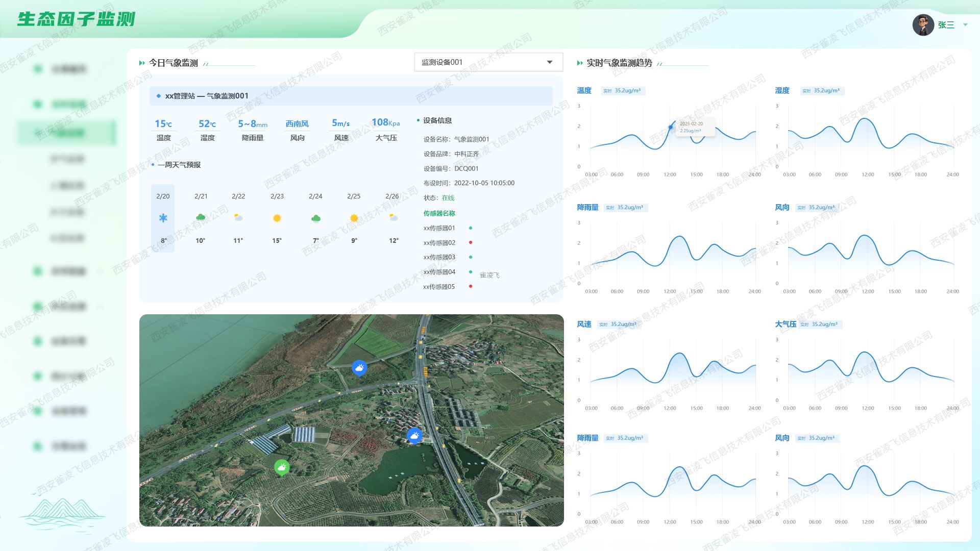
Task: Click the 张三 user avatar
Action: click(923, 24)
